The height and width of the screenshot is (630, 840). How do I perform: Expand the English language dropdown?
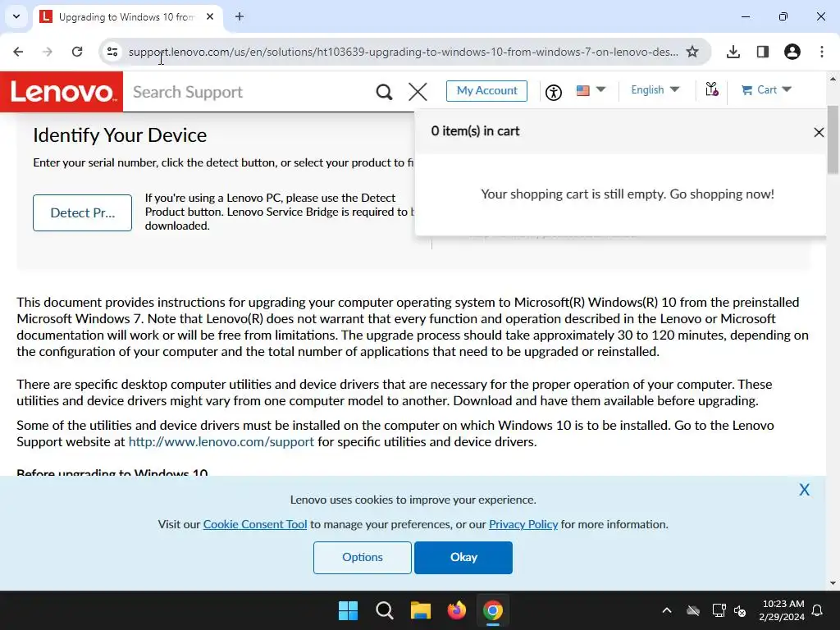coord(655,90)
